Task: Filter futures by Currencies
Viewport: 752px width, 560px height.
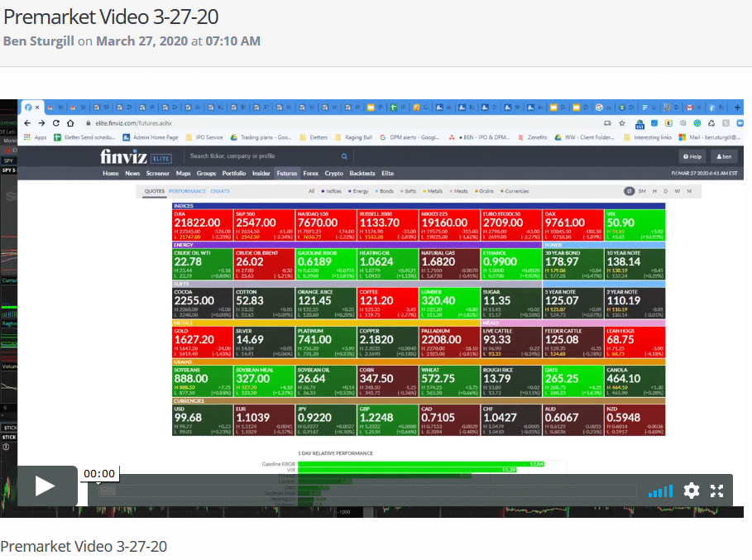Action: tap(515, 191)
